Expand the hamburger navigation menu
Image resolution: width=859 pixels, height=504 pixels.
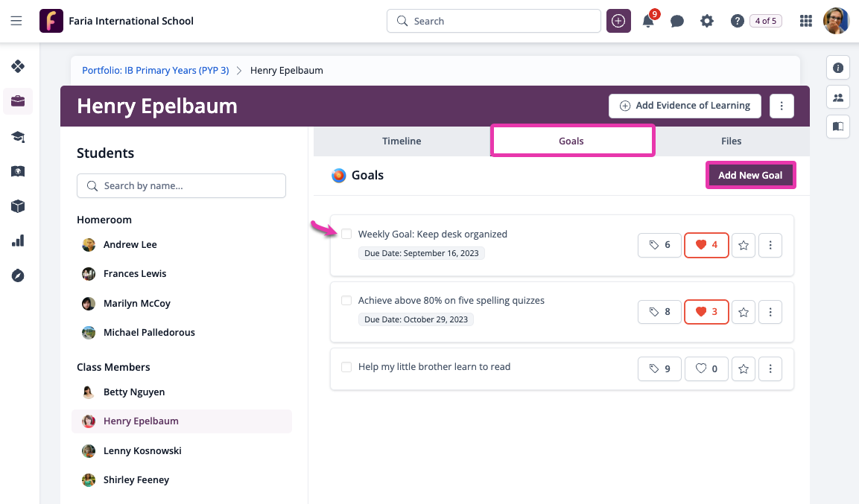click(16, 21)
